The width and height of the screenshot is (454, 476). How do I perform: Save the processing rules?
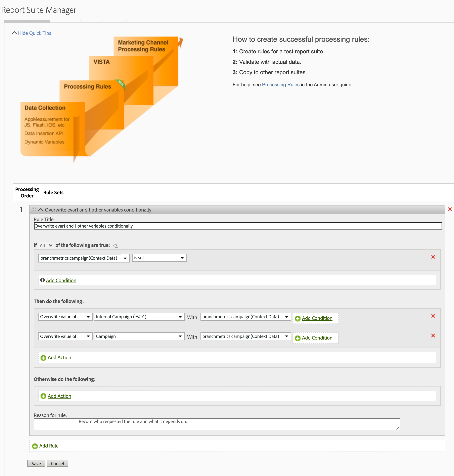(x=36, y=463)
